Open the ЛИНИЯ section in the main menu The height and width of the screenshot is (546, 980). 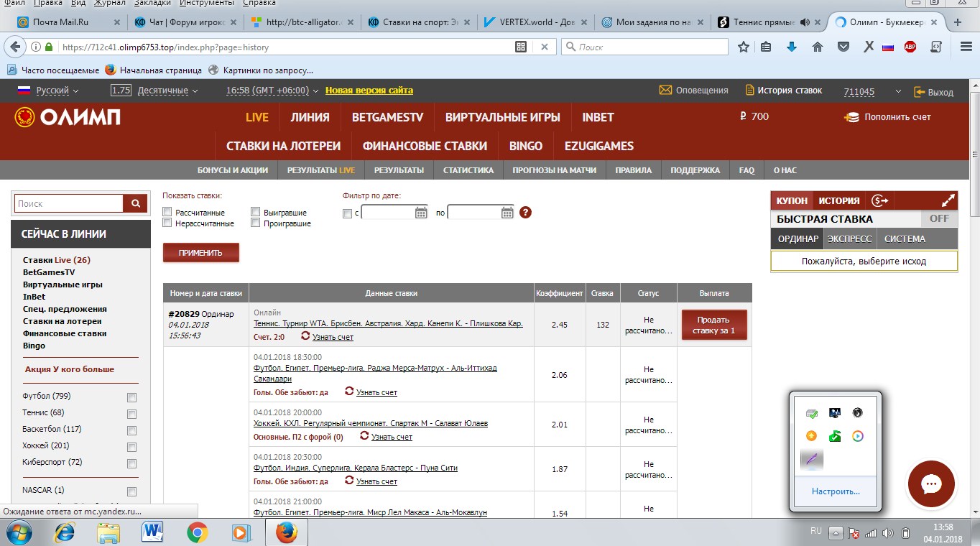pos(310,117)
